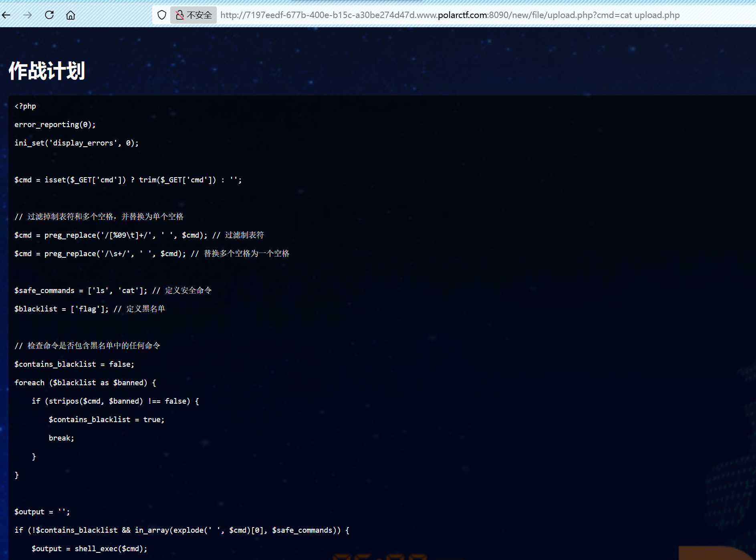
Task: Click the 检查命令是否包含黑名单 comment line
Action: click(87, 346)
